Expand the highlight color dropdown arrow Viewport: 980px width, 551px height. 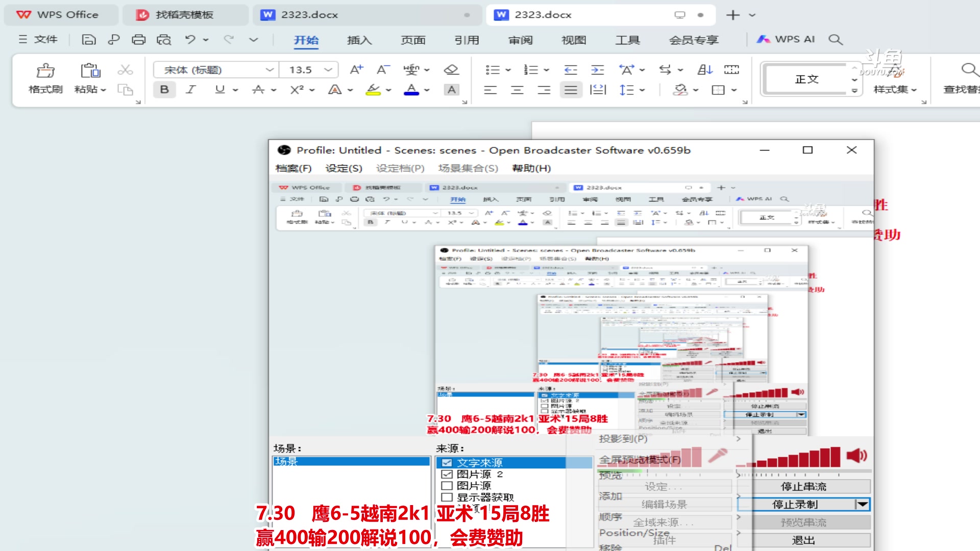coord(388,90)
